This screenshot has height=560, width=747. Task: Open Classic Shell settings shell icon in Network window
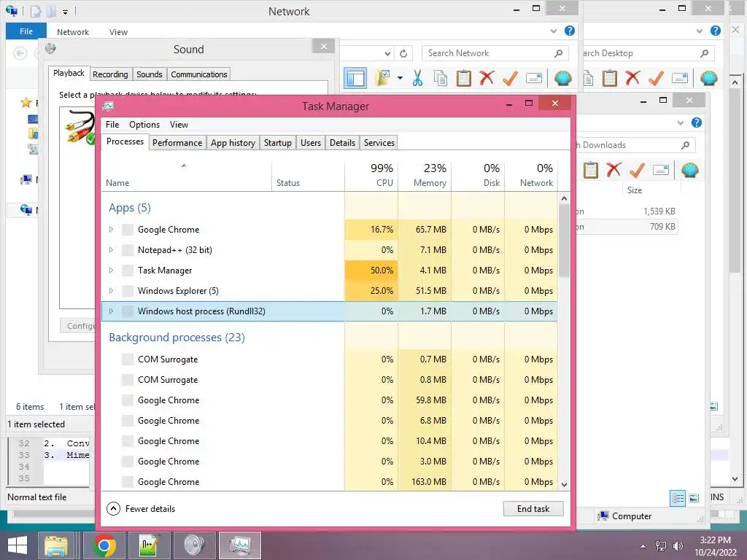563,78
